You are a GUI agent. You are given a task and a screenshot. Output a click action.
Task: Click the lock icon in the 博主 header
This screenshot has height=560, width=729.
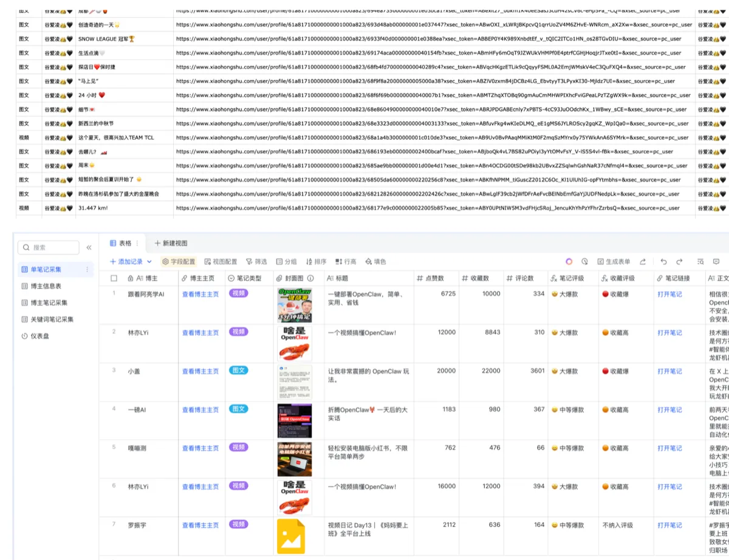point(131,278)
